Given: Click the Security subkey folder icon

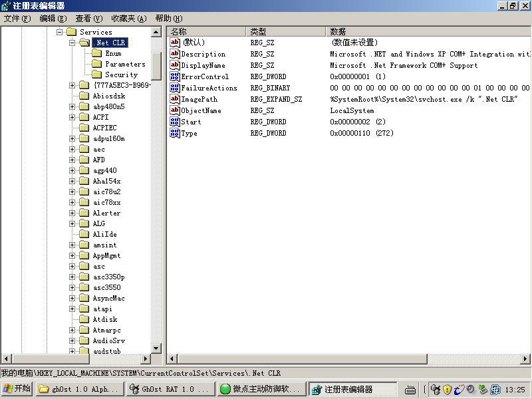Looking at the screenshot, I should pyautogui.click(x=97, y=74).
